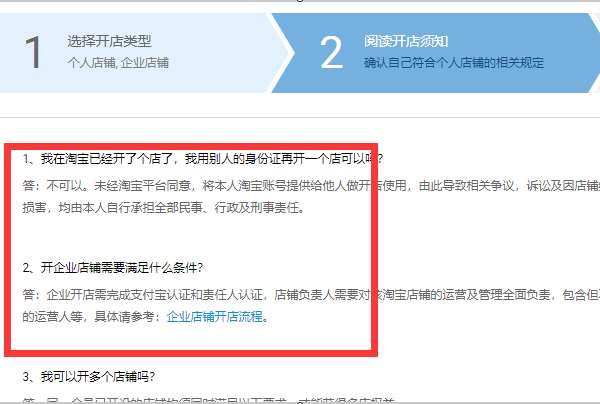The height and width of the screenshot is (404, 600).
Task: Select step 阅读开店须知
Action: (406, 41)
